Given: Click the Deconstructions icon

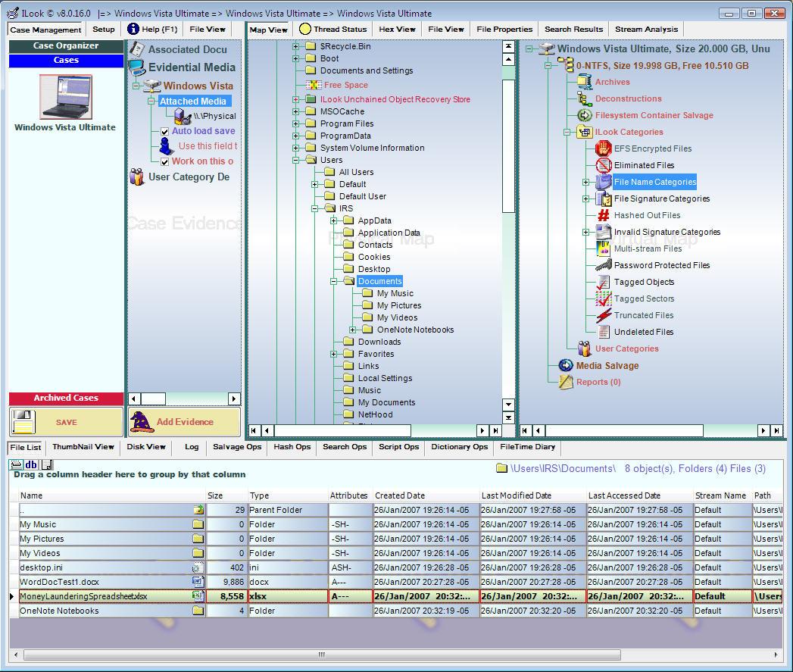Looking at the screenshot, I should [x=585, y=98].
